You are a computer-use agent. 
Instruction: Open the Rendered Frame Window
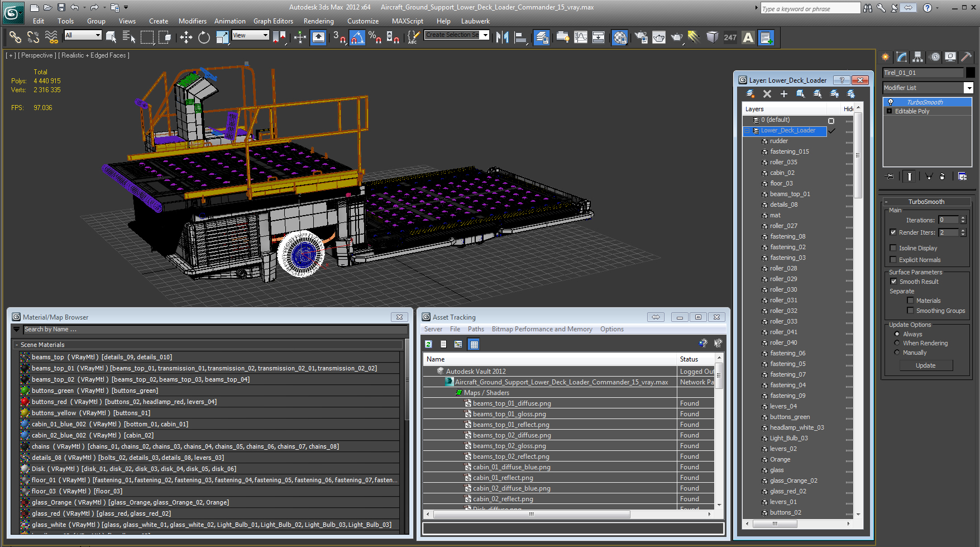click(659, 37)
